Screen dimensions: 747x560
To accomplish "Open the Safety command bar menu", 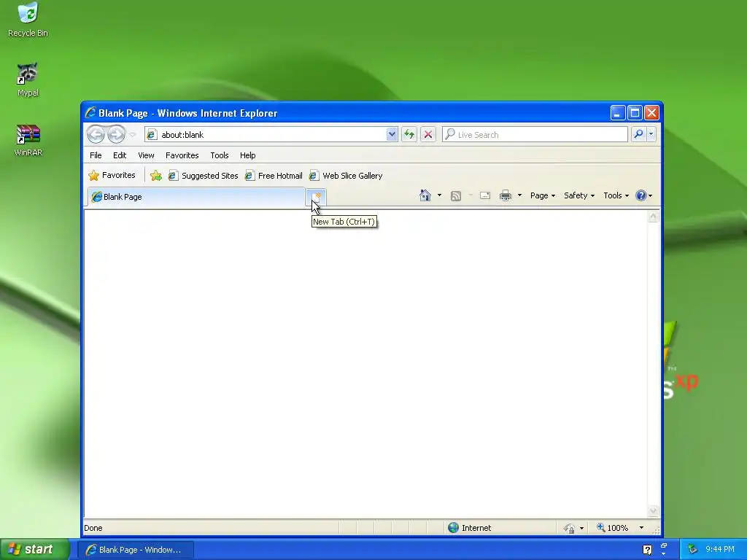I will tap(579, 195).
